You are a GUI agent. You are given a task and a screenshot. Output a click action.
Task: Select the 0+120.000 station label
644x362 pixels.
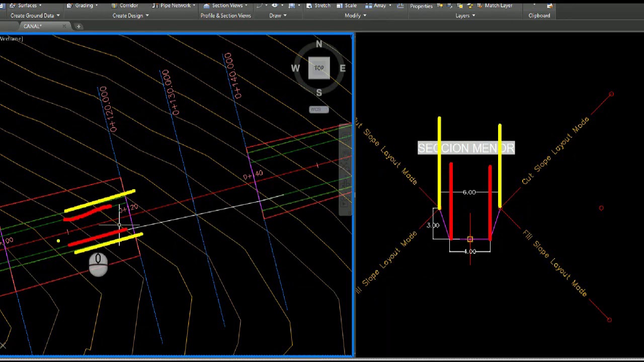click(x=108, y=109)
